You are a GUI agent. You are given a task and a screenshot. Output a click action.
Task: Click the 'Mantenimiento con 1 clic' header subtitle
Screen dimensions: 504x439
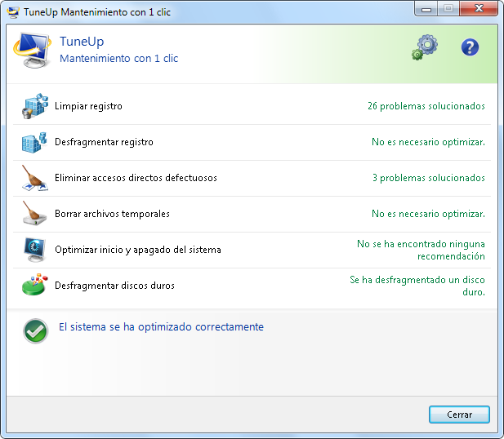tap(118, 59)
